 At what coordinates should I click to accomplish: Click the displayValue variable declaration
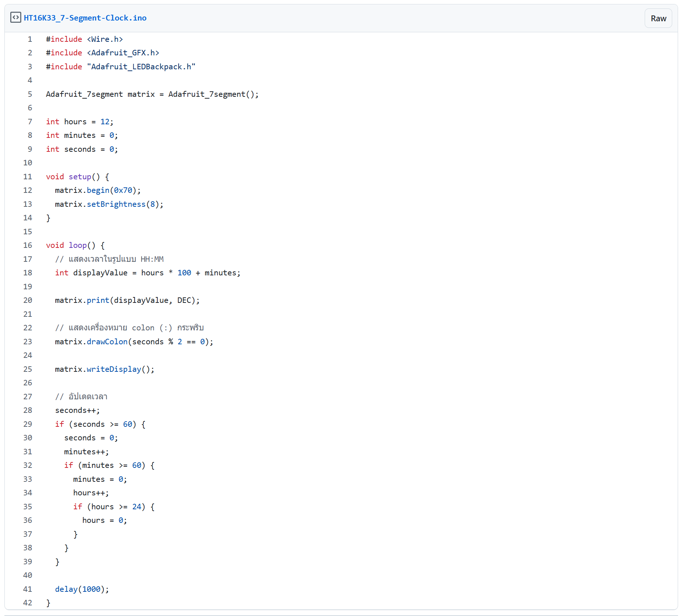pyautogui.click(x=100, y=273)
